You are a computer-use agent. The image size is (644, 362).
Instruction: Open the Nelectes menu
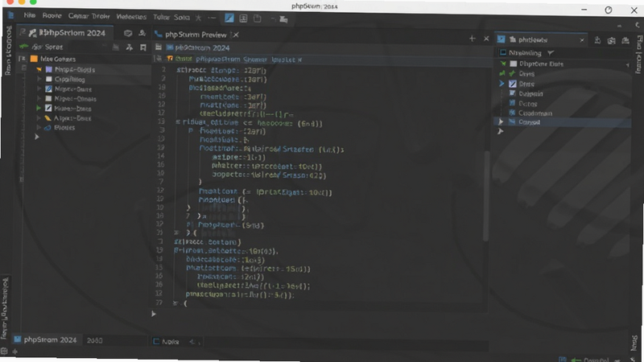pyautogui.click(x=131, y=17)
